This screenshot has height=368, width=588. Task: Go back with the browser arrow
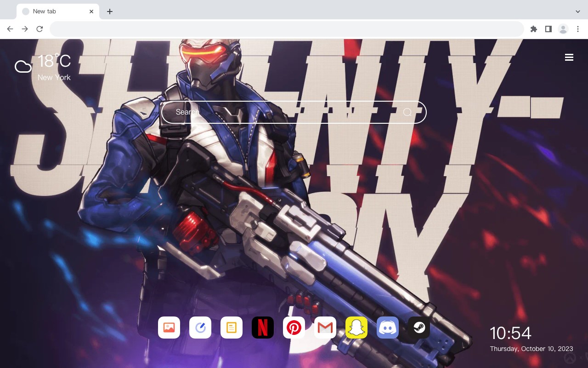(10, 29)
